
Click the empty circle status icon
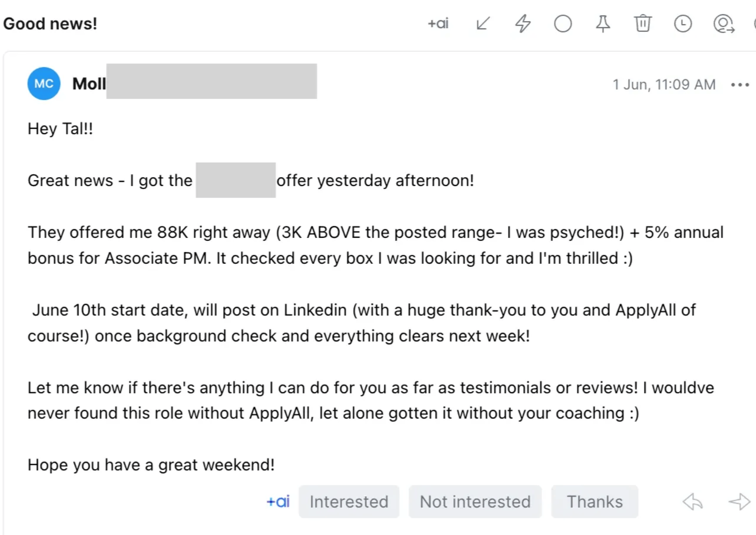(563, 24)
